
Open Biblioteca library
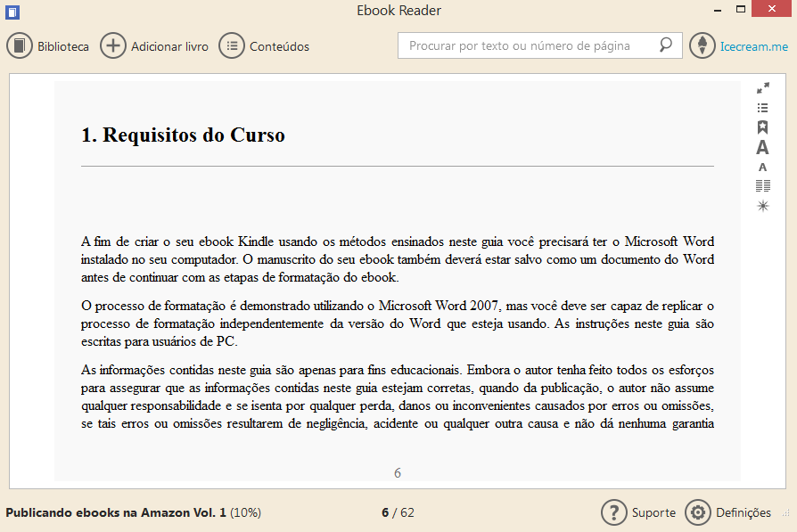(x=49, y=46)
